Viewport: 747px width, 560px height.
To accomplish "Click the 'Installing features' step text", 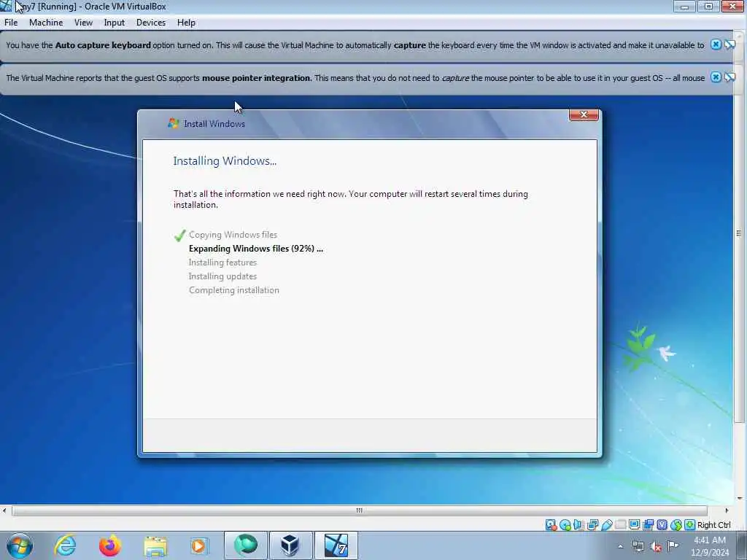I will click(222, 262).
